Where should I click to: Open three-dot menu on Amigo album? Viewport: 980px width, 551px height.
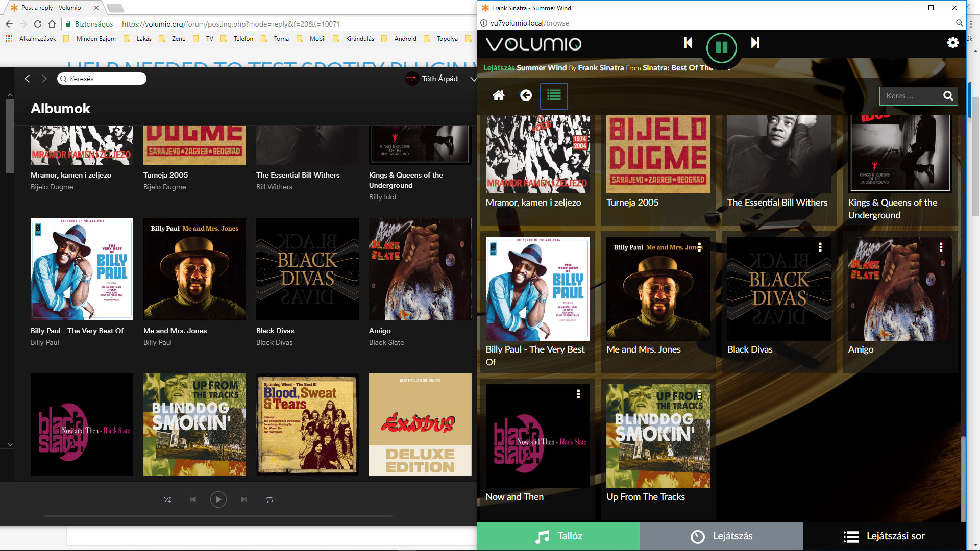pos(941,247)
